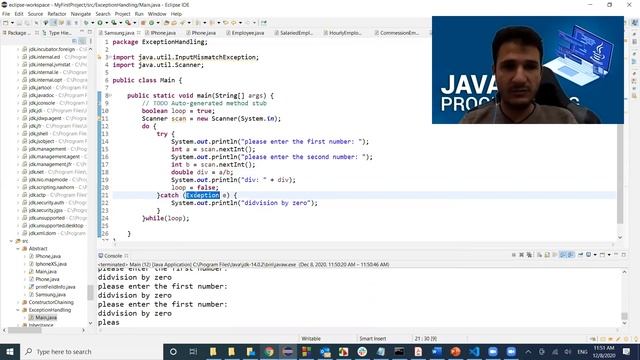Open the Refactor menu
The image size is (640, 360).
click(x=57, y=14)
